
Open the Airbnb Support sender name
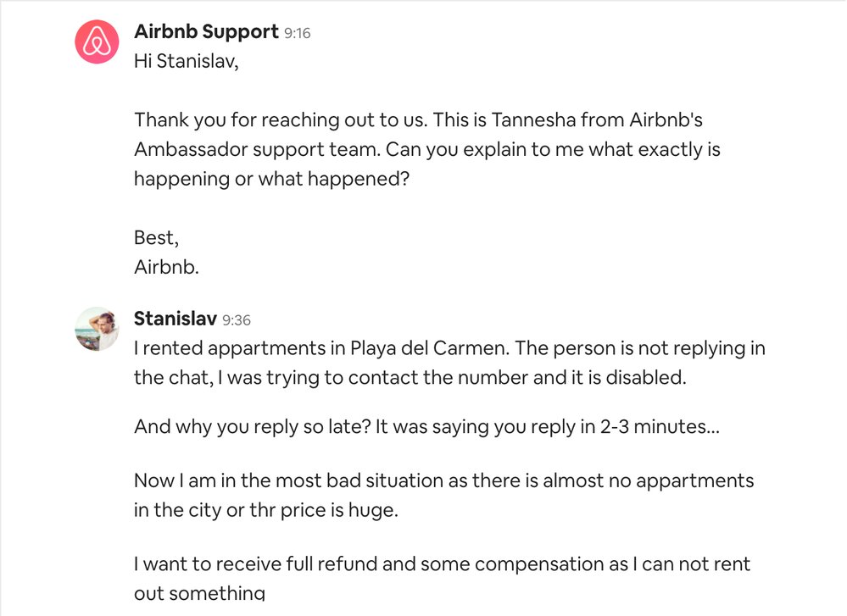pyautogui.click(x=206, y=32)
